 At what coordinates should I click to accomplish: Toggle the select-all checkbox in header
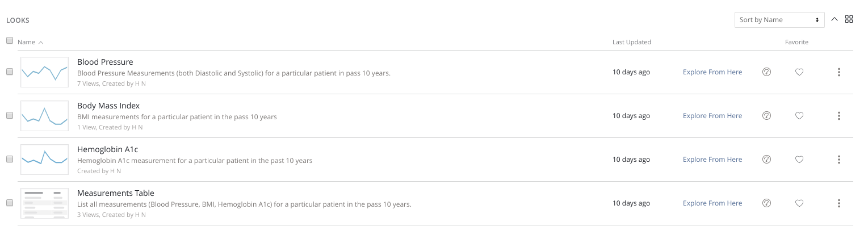tap(10, 41)
